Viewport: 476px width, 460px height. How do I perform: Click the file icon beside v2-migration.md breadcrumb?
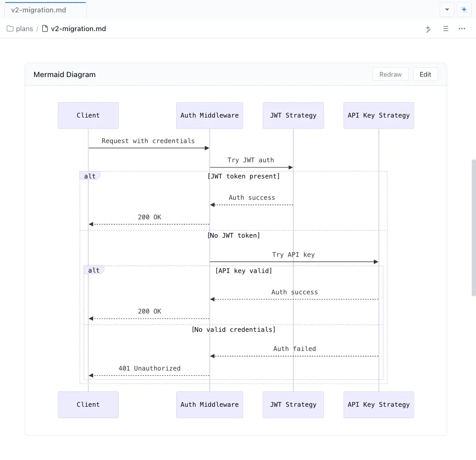coord(45,29)
